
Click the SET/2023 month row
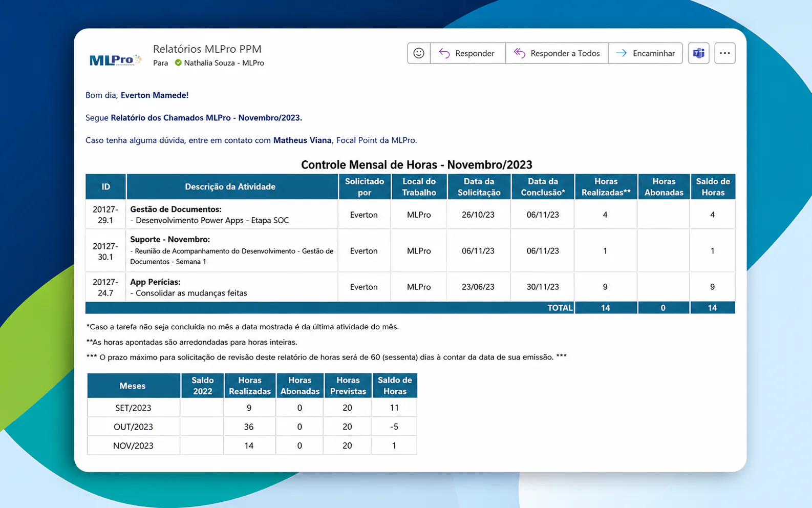[252, 408]
